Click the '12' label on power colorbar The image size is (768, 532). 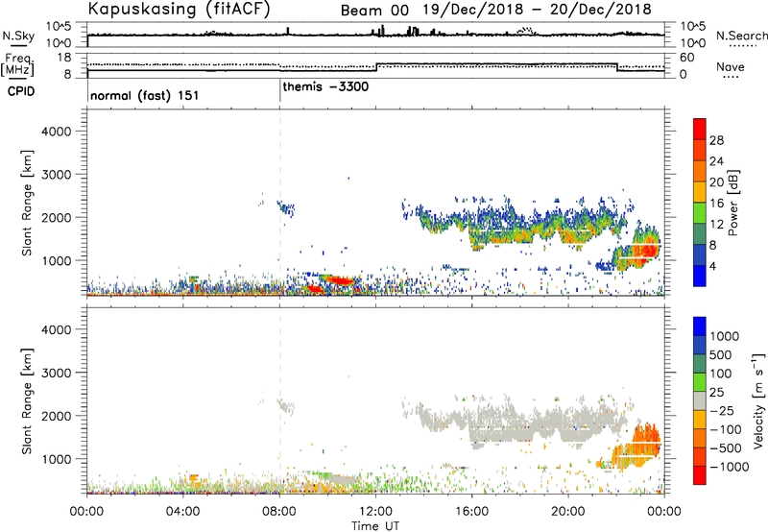[x=716, y=225]
